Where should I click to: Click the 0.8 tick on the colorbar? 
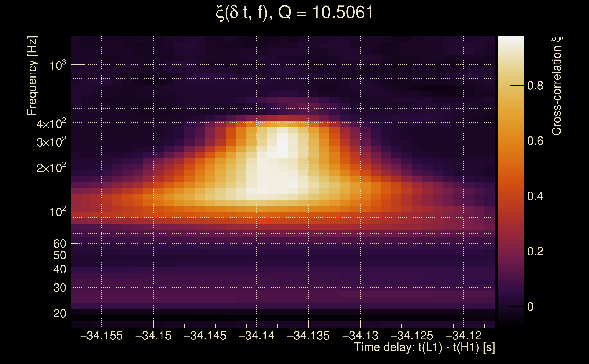535,86
